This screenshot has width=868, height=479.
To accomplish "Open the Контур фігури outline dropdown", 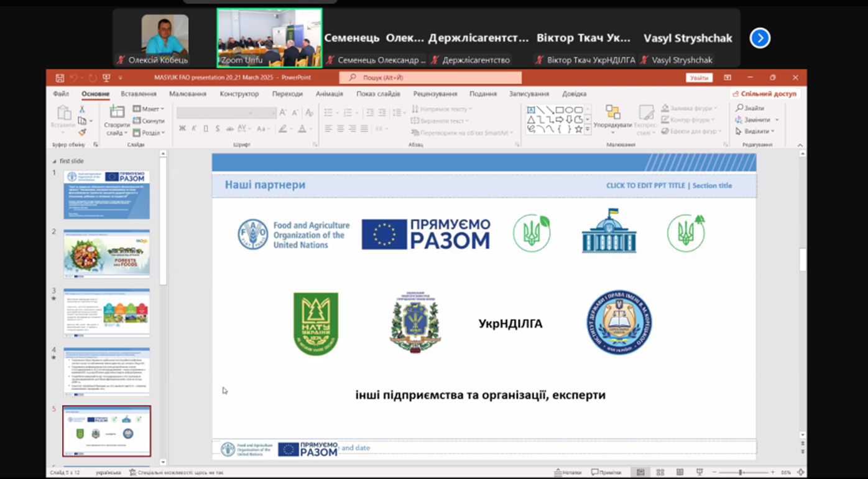I will 688,119.
